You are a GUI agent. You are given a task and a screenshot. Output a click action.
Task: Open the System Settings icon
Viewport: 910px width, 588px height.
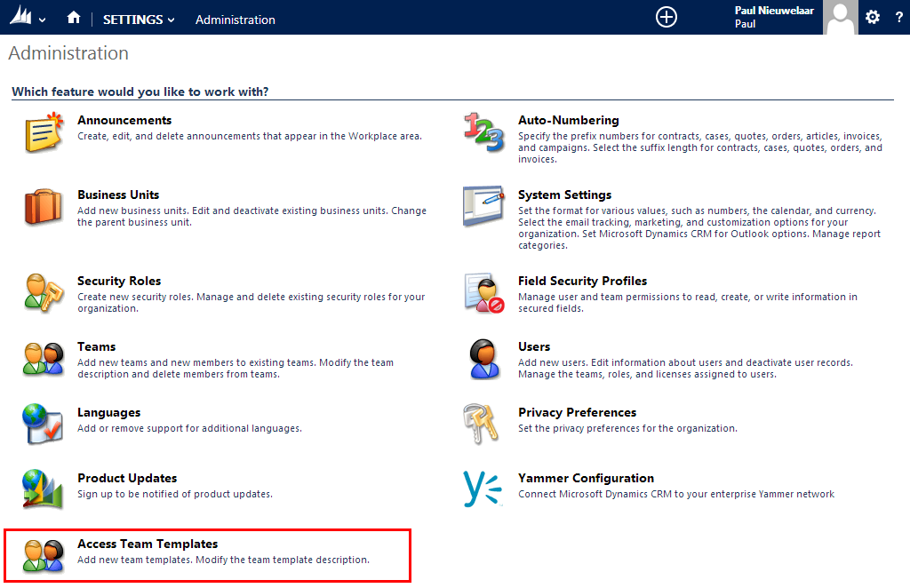click(483, 207)
